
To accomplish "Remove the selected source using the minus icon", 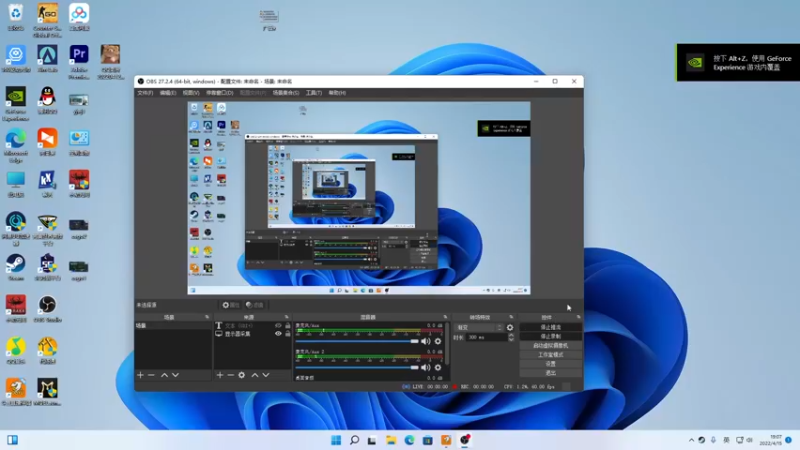I will (231, 375).
